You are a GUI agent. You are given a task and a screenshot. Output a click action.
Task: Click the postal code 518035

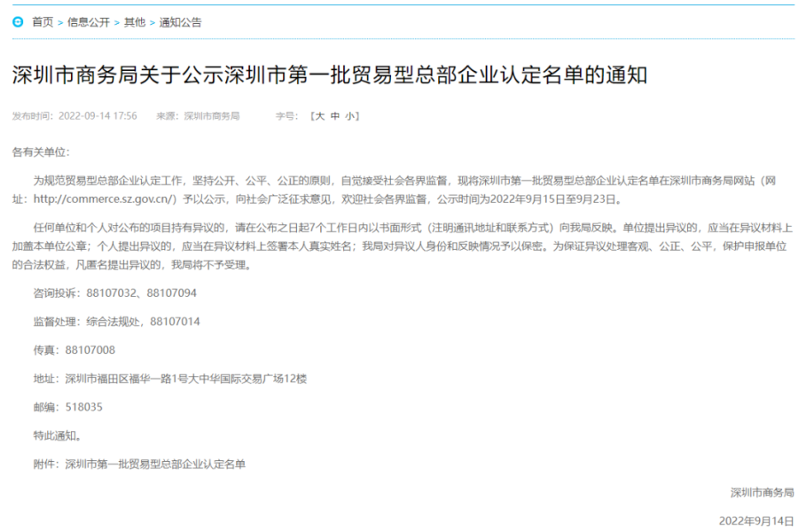point(83,407)
